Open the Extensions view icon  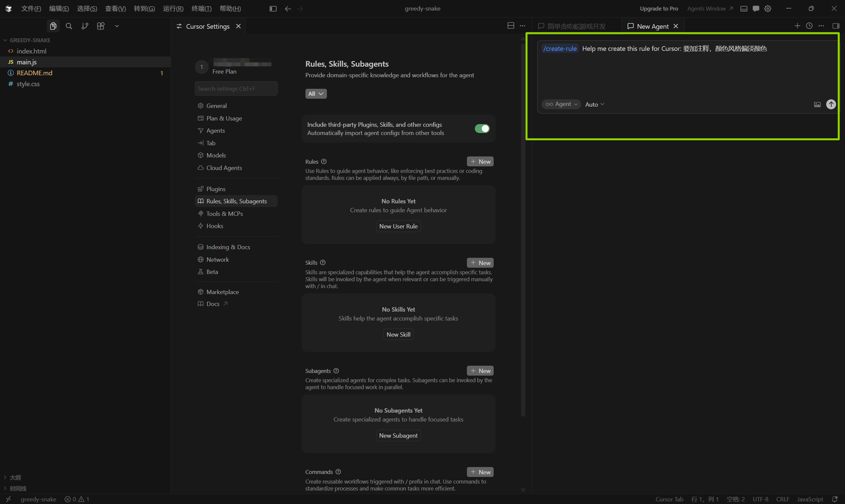(101, 26)
